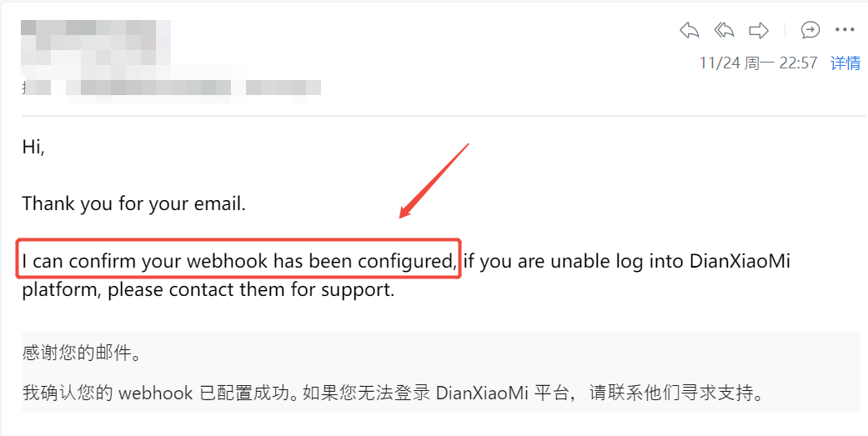
Task: Open the 详情 details link
Action: (845, 63)
